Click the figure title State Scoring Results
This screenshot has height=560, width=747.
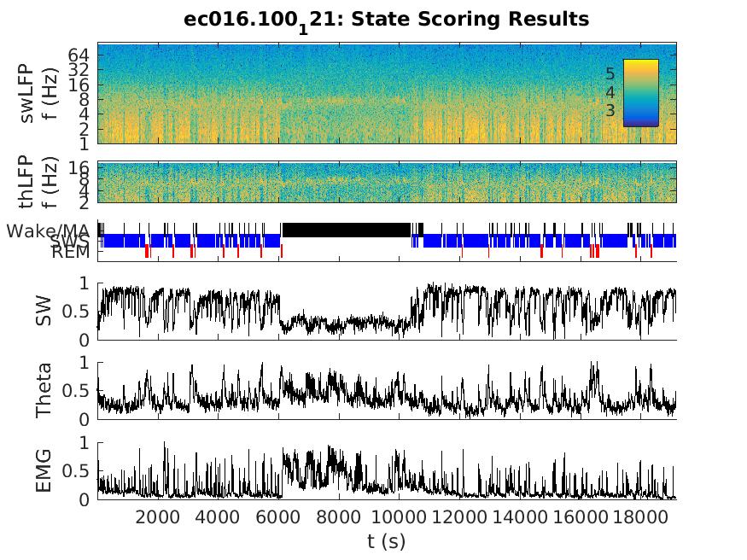point(386,19)
